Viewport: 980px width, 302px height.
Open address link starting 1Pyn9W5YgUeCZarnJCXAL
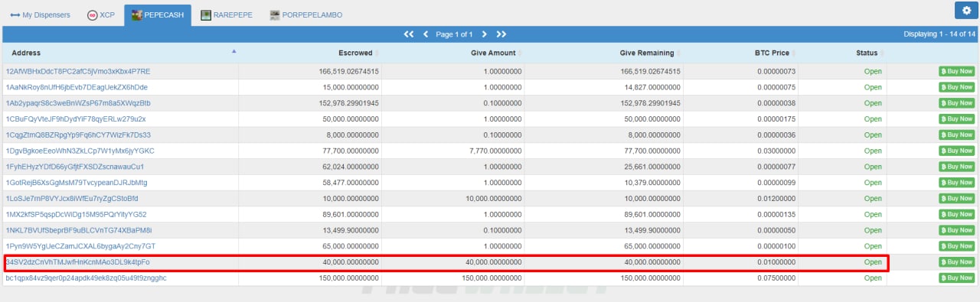pos(80,246)
